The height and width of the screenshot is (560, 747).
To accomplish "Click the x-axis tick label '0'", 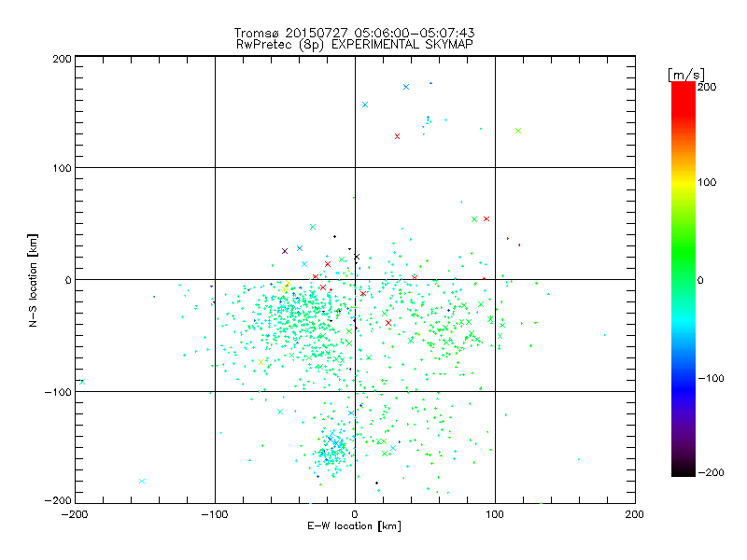I will 355,514.
